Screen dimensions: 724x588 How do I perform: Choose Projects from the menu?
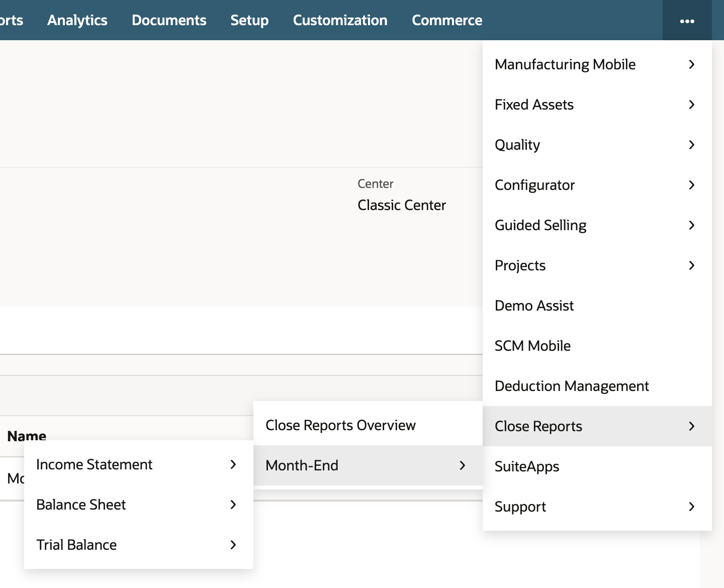(x=597, y=265)
